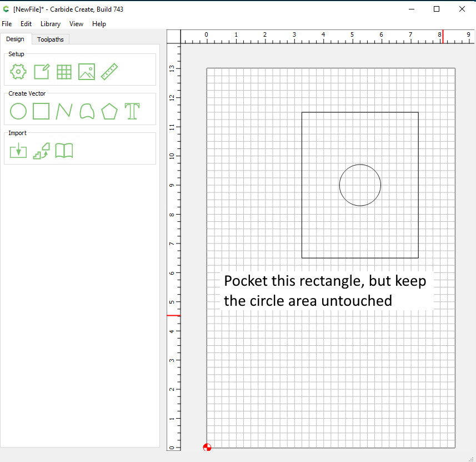The height and width of the screenshot is (462, 476).
Task: Select the circle inside the rectangle
Action: pos(380,185)
